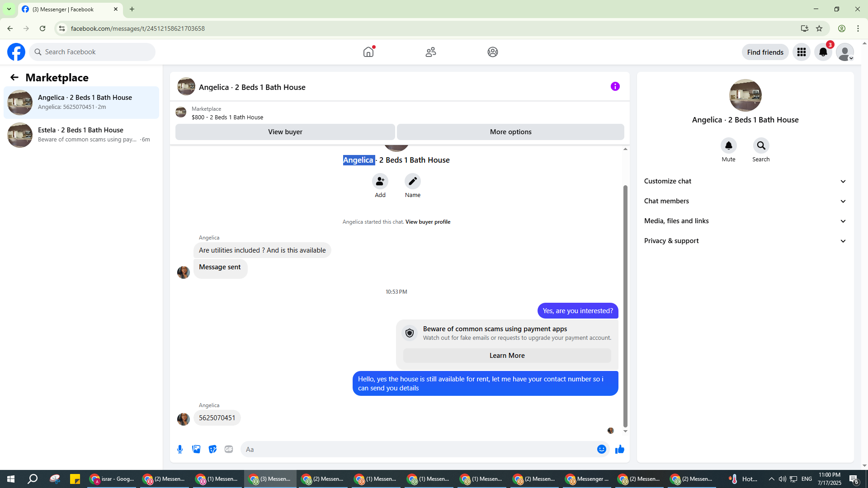Open the View buyer profile link
This screenshot has width=868, height=488.
tap(428, 222)
